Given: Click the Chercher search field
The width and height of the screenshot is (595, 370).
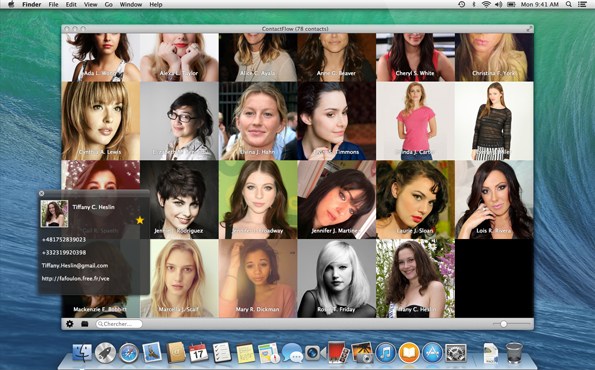Looking at the screenshot, I should 119,324.
